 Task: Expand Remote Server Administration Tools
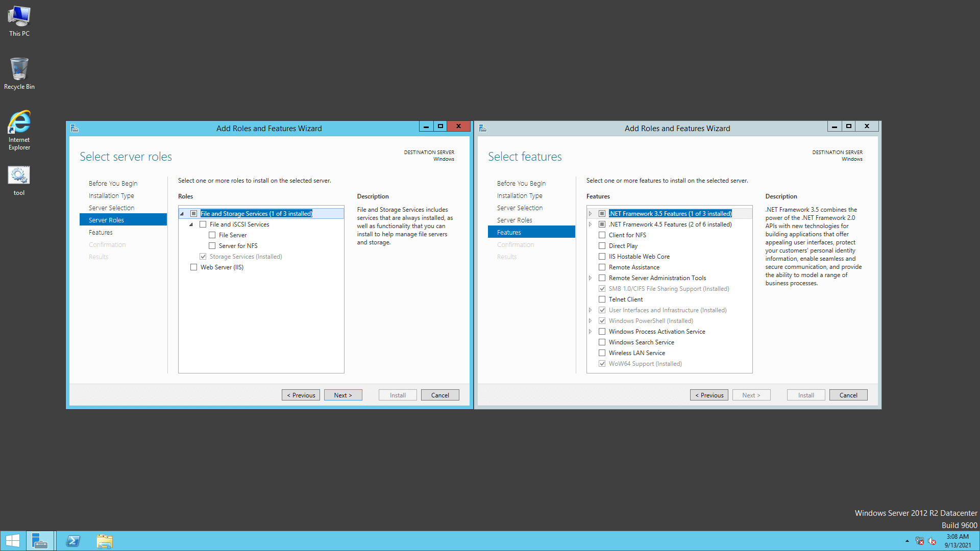(591, 278)
